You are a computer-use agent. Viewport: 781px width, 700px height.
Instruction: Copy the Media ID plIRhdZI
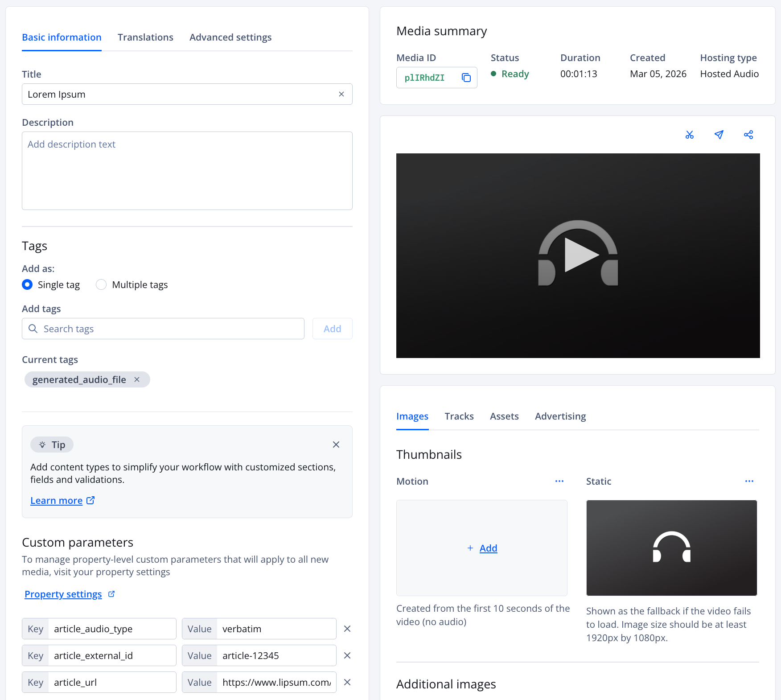click(x=466, y=77)
